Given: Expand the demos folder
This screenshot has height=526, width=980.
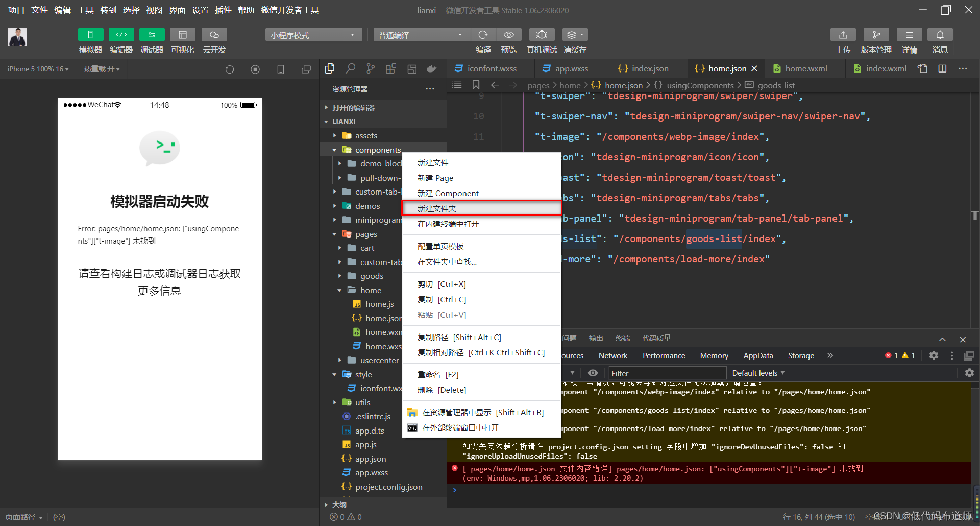Looking at the screenshot, I should pyautogui.click(x=335, y=206).
